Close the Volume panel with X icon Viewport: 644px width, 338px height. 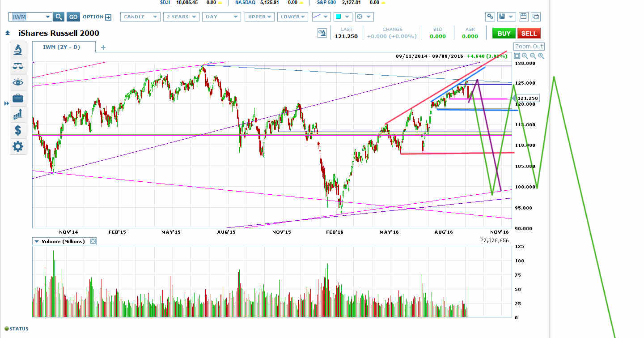click(93, 241)
